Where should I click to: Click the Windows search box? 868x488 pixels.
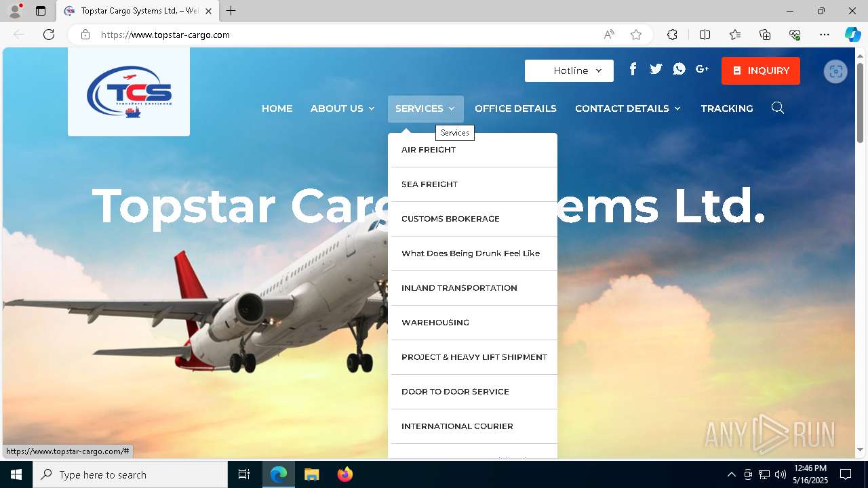[x=130, y=474]
